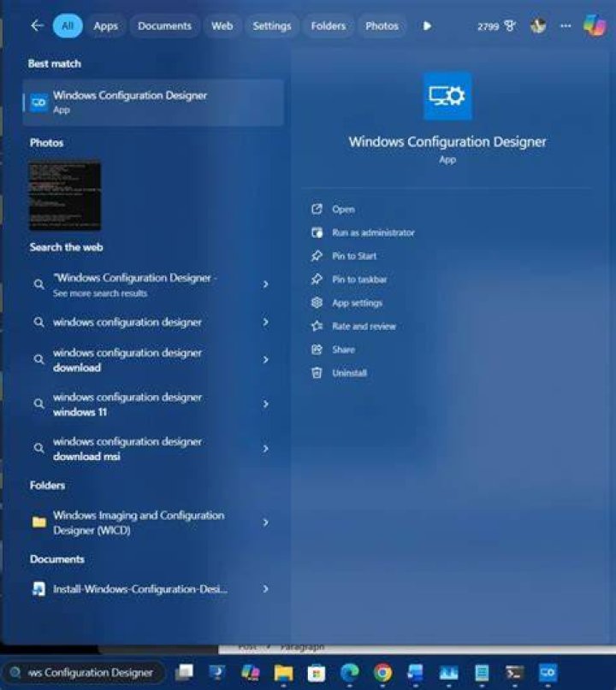Open Windows Configuration Designer taskbar icon

tap(548, 672)
